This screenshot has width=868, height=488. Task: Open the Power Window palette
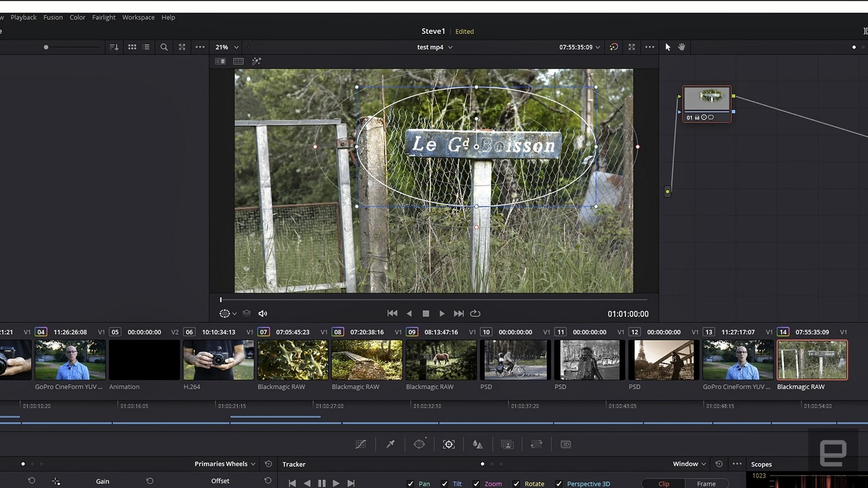pyautogui.click(x=419, y=444)
